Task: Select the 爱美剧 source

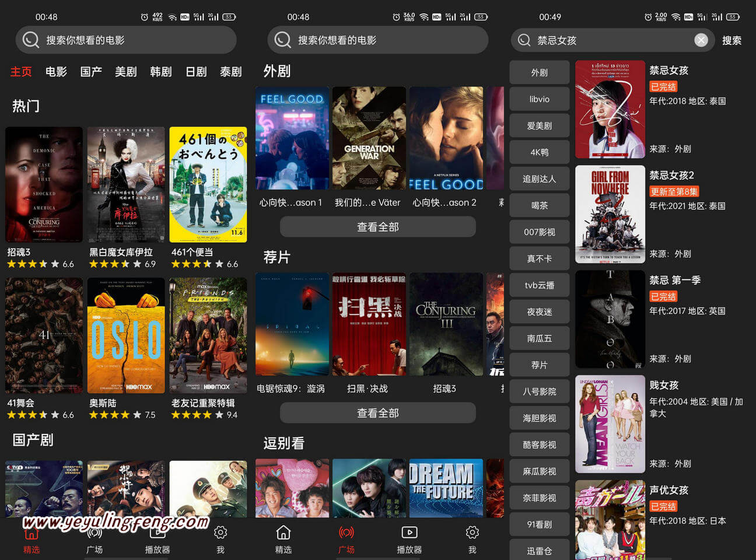Action: click(540, 126)
